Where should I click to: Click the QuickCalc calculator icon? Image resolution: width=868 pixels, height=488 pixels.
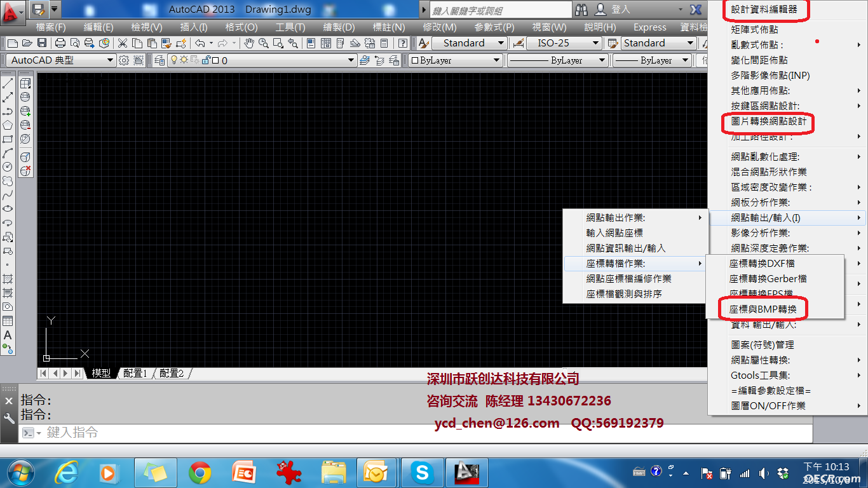[x=384, y=43]
